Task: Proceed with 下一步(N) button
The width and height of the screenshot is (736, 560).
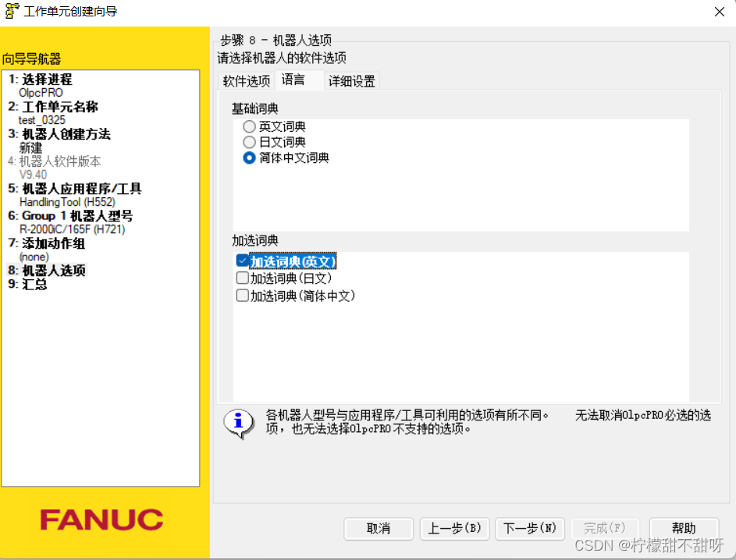Action: (x=530, y=529)
